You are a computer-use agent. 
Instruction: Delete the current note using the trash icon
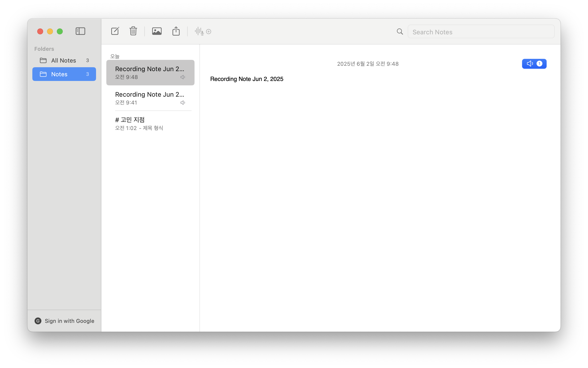(x=133, y=31)
